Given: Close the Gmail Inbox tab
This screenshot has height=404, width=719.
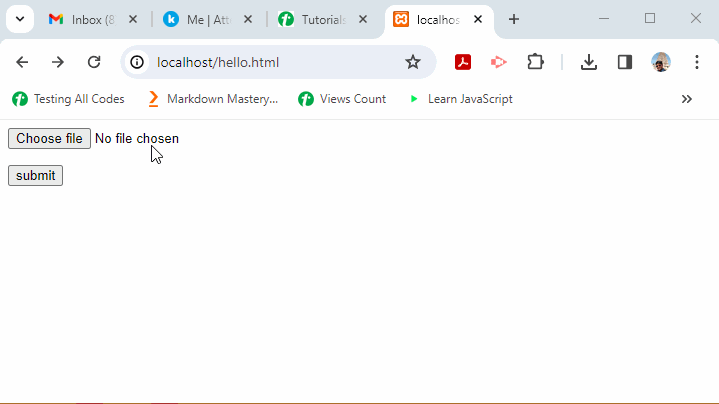Looking at the screenshot, I should (133, 19).
